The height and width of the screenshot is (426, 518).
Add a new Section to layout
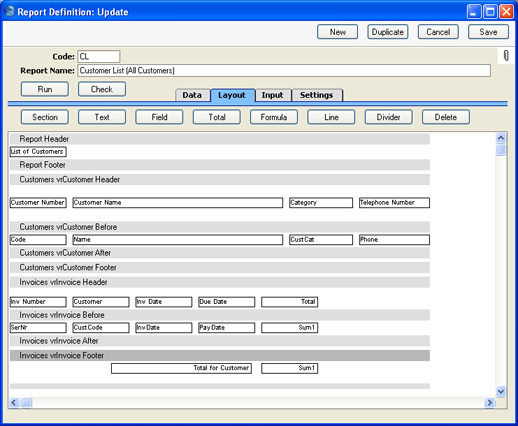45,117
